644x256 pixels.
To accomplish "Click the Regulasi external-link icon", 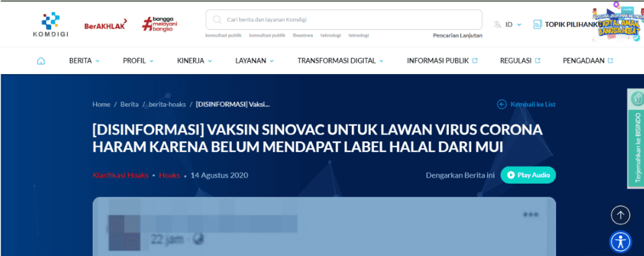I will [537, 60].
